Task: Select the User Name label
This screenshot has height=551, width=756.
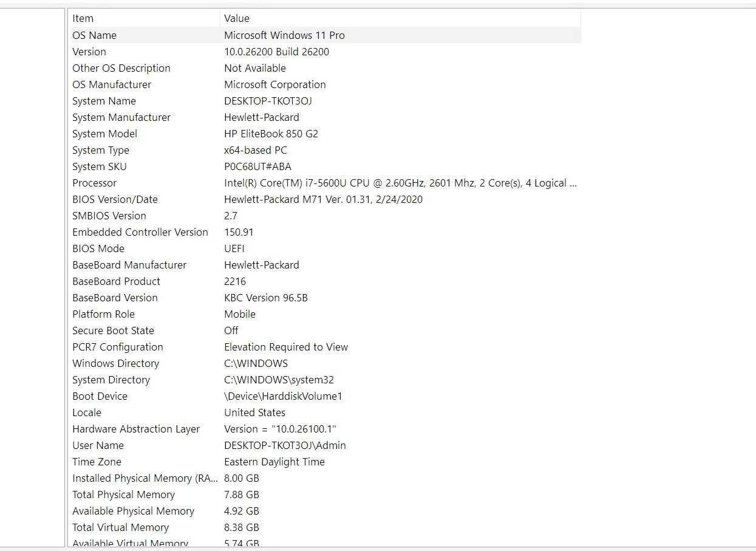Action: pos(98,445)
